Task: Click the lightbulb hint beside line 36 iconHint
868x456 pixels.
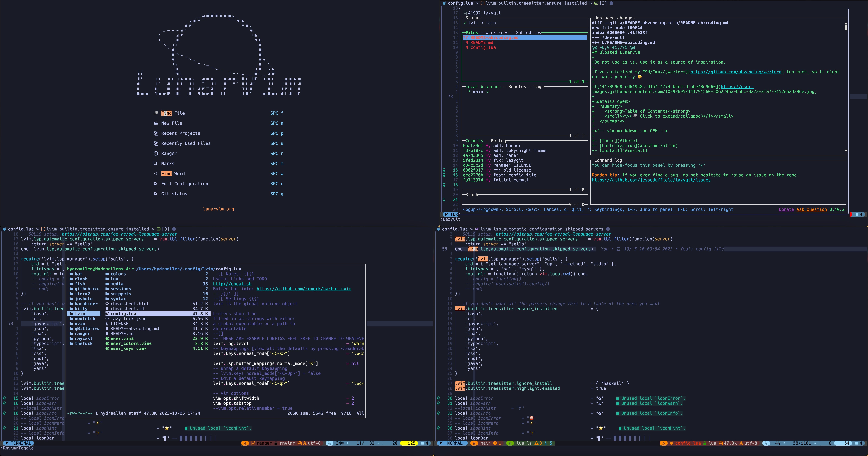Action: [438, 428]
